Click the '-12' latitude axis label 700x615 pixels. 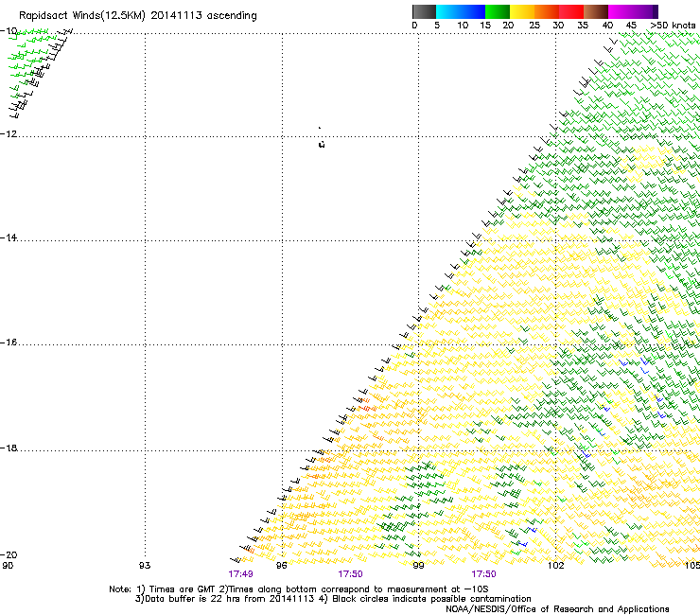coord(9,133)
